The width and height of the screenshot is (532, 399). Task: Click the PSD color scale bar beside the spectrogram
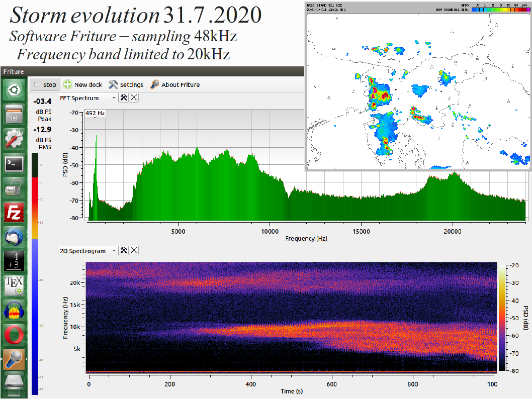(x=501, y=317)
